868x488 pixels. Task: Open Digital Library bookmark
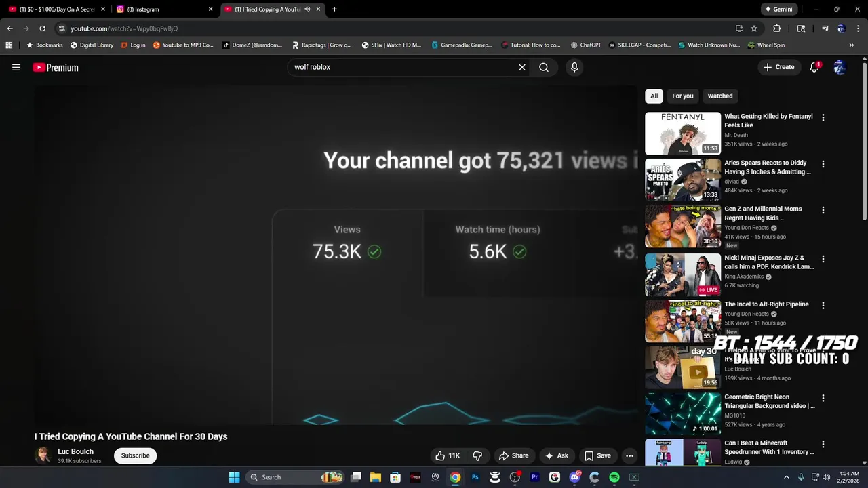point(92,45)
